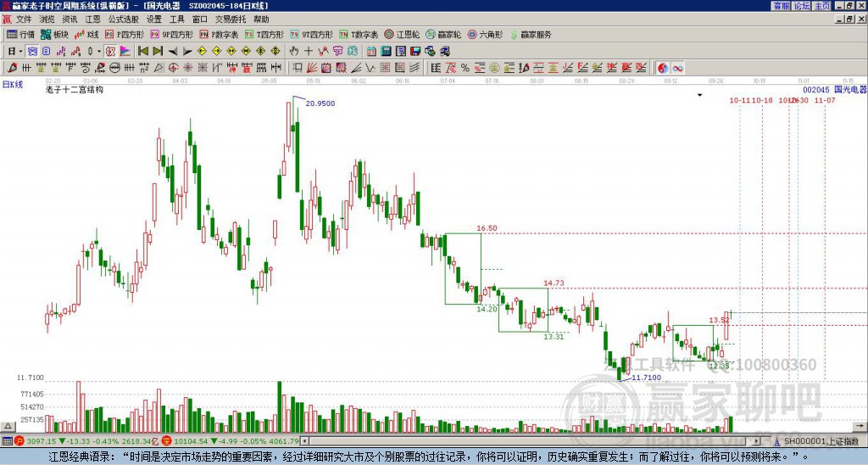Open the small dropdown arrow atop chart
868x465 pixels.
(x=699, y=95)
